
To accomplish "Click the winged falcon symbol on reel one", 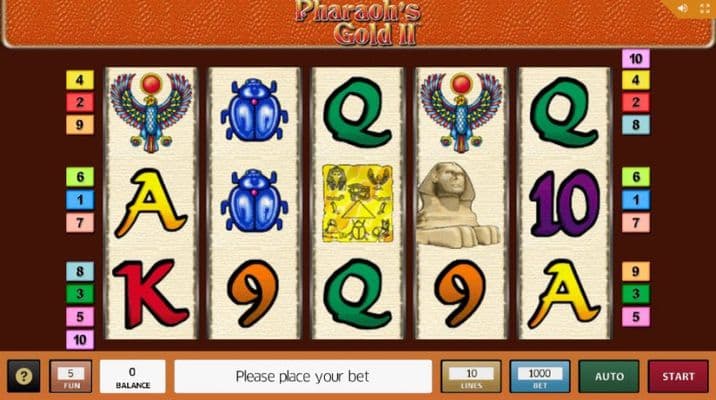I will (151, 112).
